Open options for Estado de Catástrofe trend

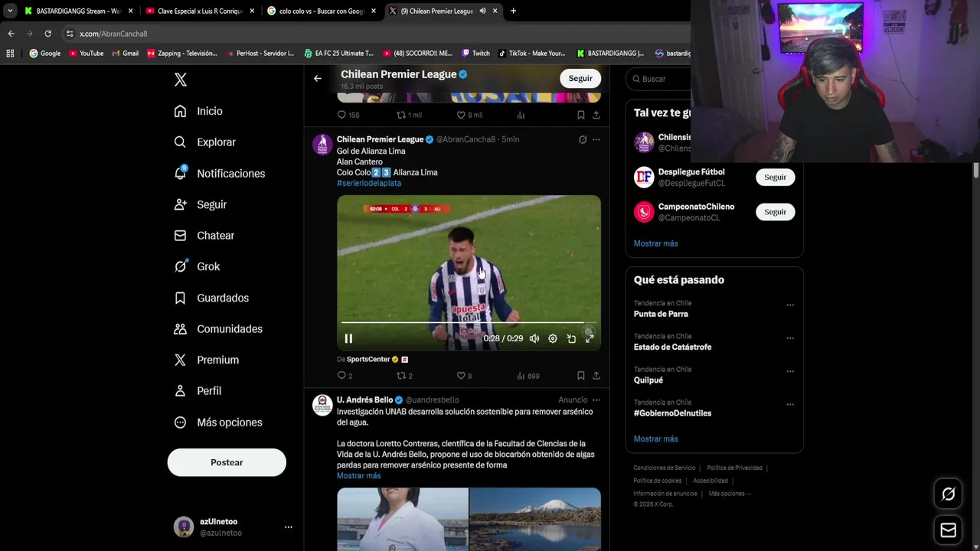pyautogui.click(x=789, y=338)
